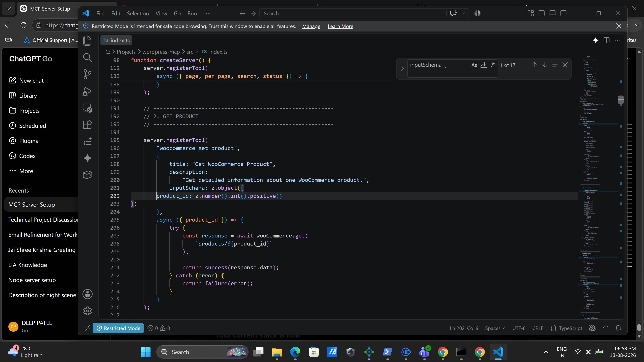Open the Source Control view
The image size is (644, 362).
point(87,74)
